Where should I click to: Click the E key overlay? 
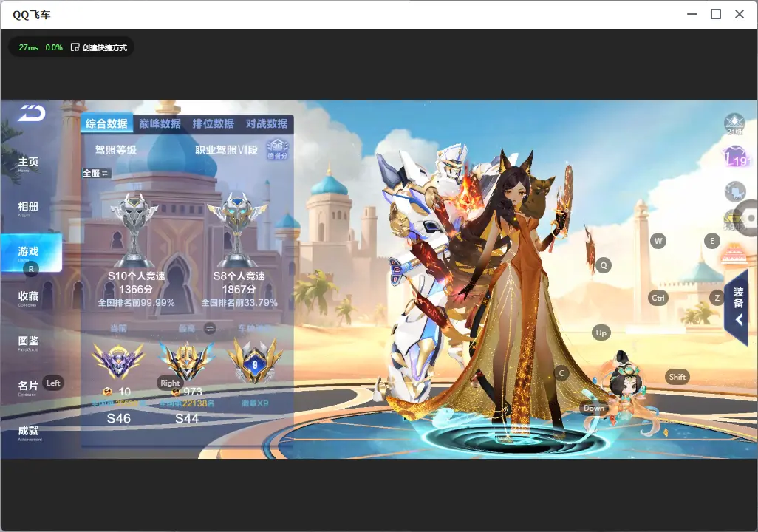[x=712, y=241]
